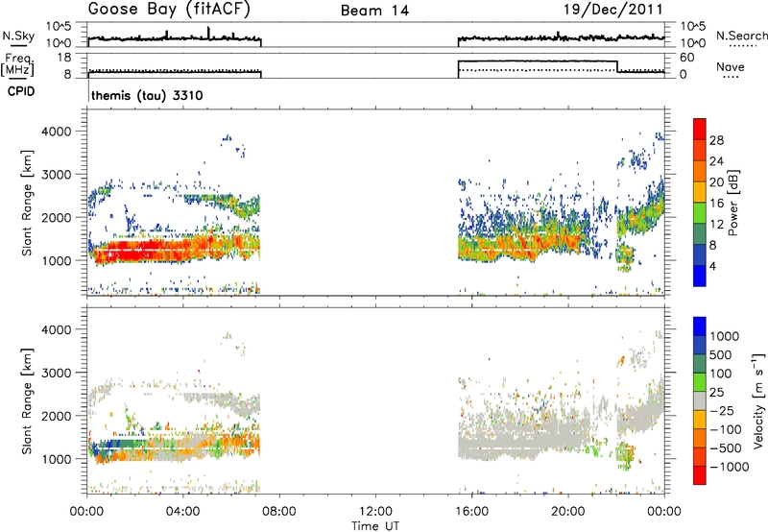Viewport: 768px width, 532px height.
Task: Click the '16:00' time axis tick label
Action: click(471, 512)
